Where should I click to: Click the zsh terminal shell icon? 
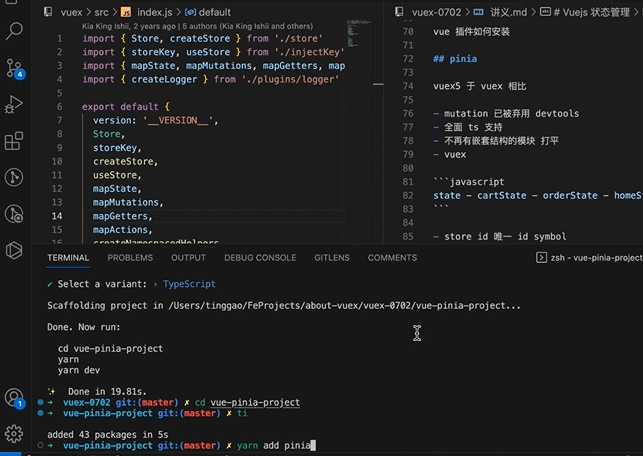[541, 258]
